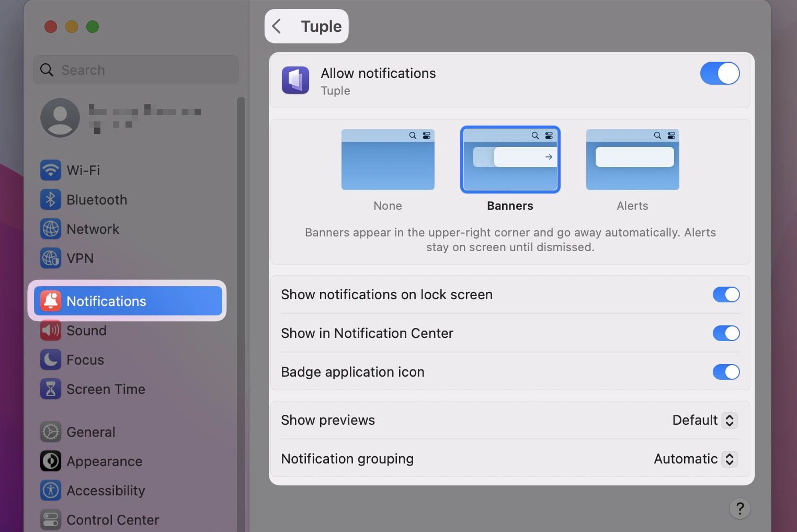Click the green zoom window button

pos(93,27)
